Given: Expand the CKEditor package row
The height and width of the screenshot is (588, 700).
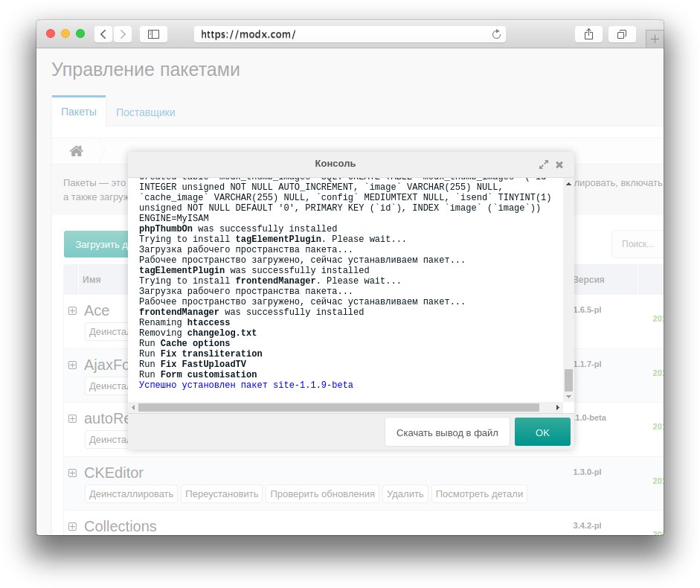Looking at the screenshot, I should [x=72, y=473].
